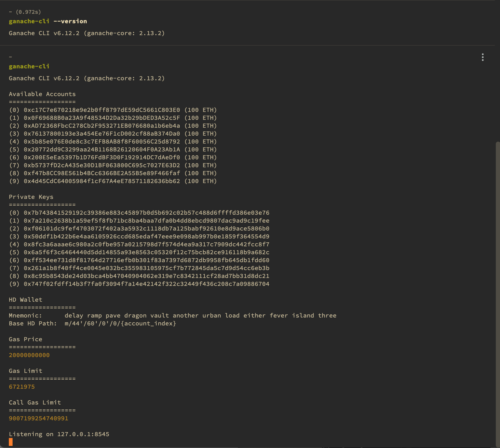Click account (1) address 0x0F69688B...
This screenshot has height=448, width=500.
[102, 118]
